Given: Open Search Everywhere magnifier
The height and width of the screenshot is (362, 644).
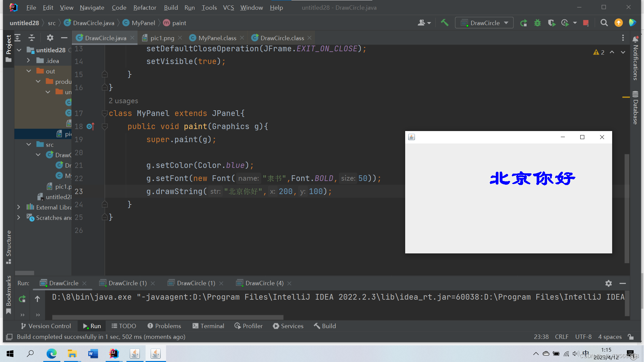Looking at the screenshot, I should [x=604, y=23].
